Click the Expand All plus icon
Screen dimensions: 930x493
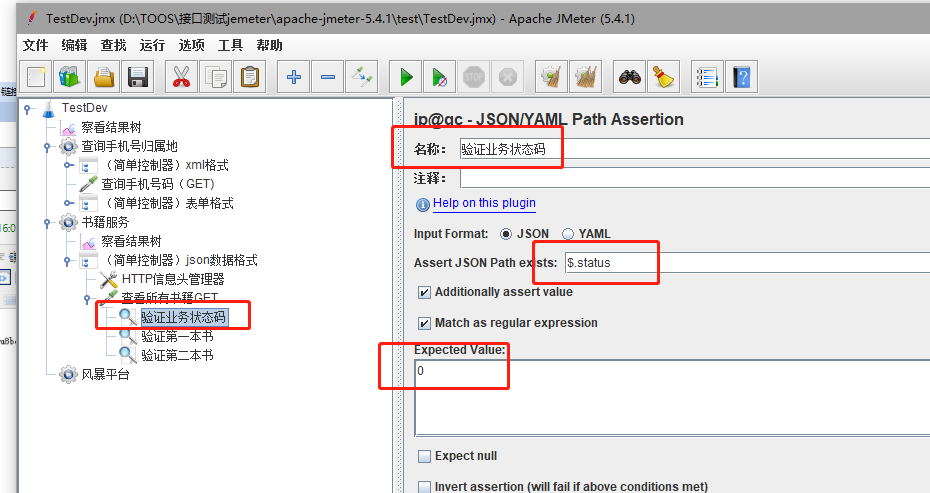[294, 77]
